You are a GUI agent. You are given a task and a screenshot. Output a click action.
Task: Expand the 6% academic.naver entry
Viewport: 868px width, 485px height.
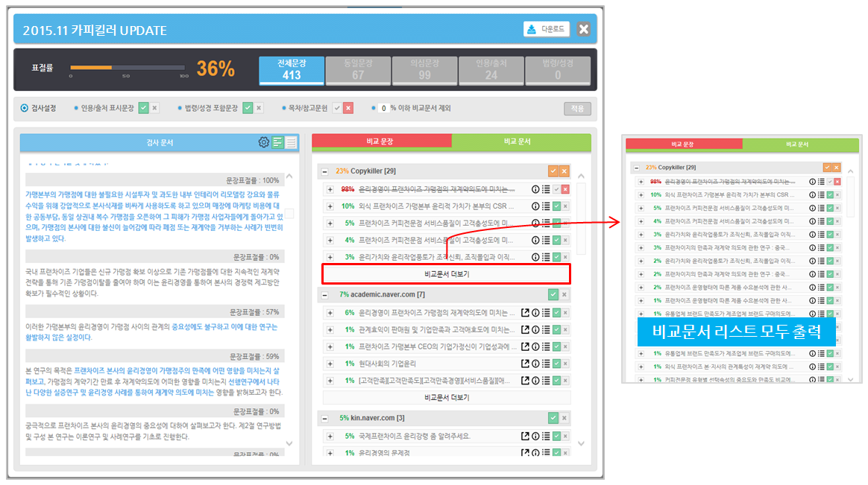tap(330, 313)
